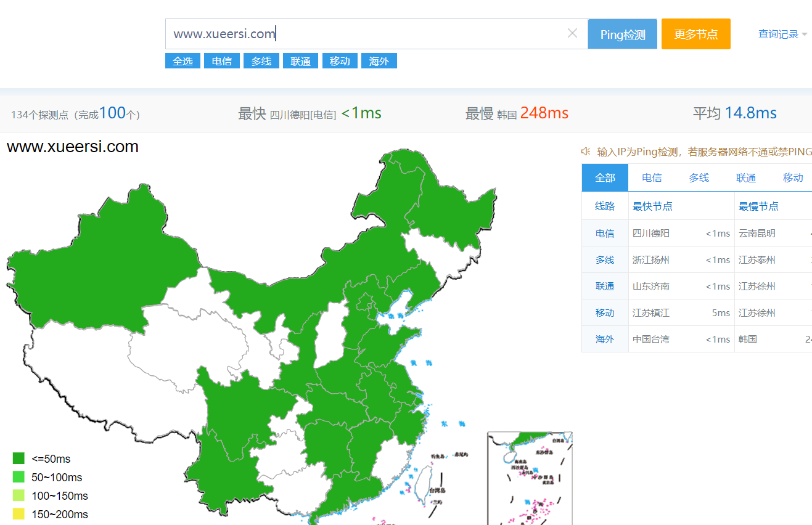Clear the URL field with the X icon
The width and height of the screenshot is (812, 525).
[x=572, y=33]
